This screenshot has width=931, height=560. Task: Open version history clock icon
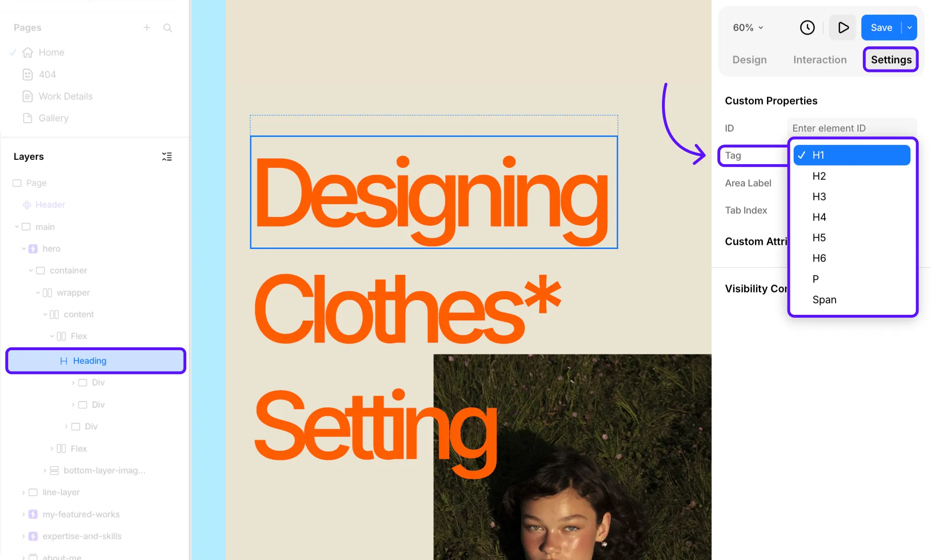click(807, 28)
